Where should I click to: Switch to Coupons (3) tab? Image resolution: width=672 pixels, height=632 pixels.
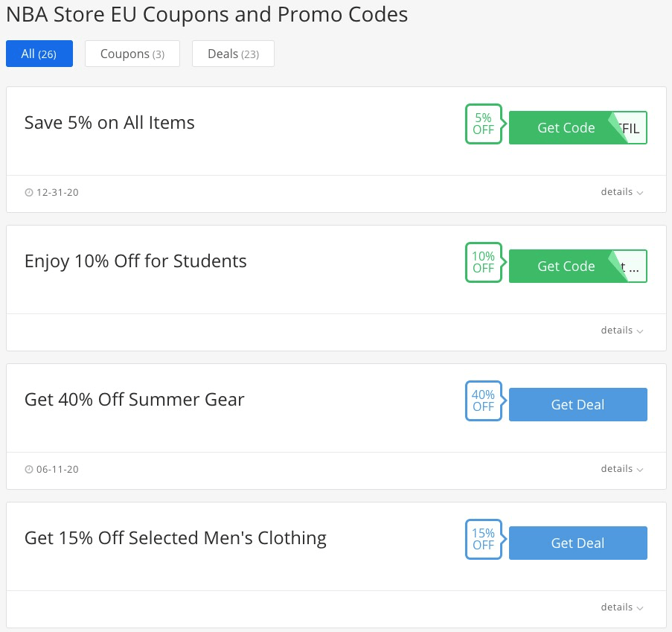click(x=132, y=54)
